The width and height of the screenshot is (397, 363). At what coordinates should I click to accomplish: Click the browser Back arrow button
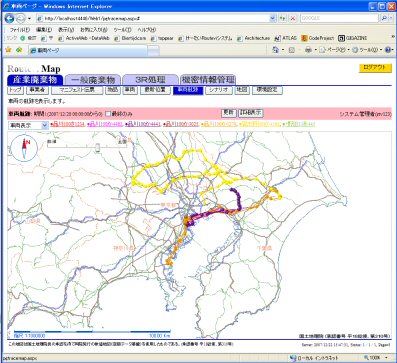tap(9, 18)
